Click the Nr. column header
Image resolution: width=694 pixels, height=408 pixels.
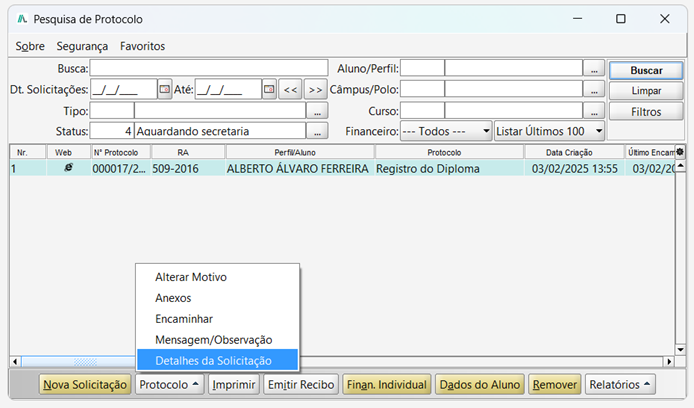click(27, 152)
